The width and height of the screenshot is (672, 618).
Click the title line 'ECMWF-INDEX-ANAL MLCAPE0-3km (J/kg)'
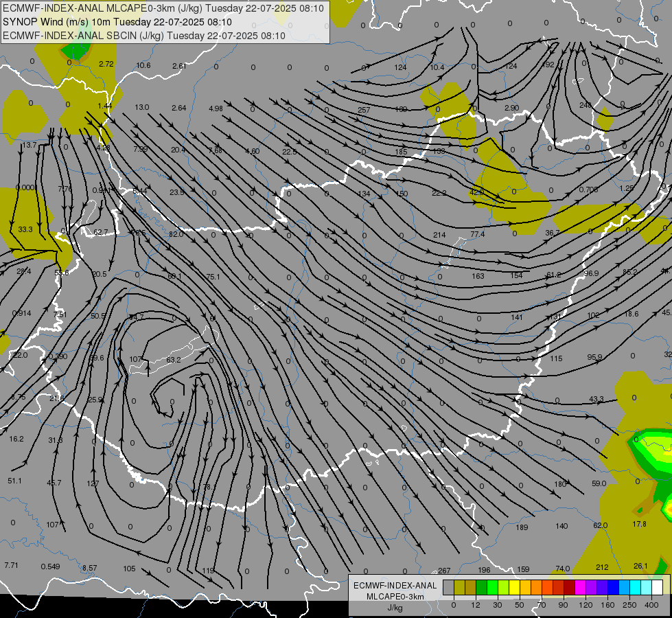163,8
